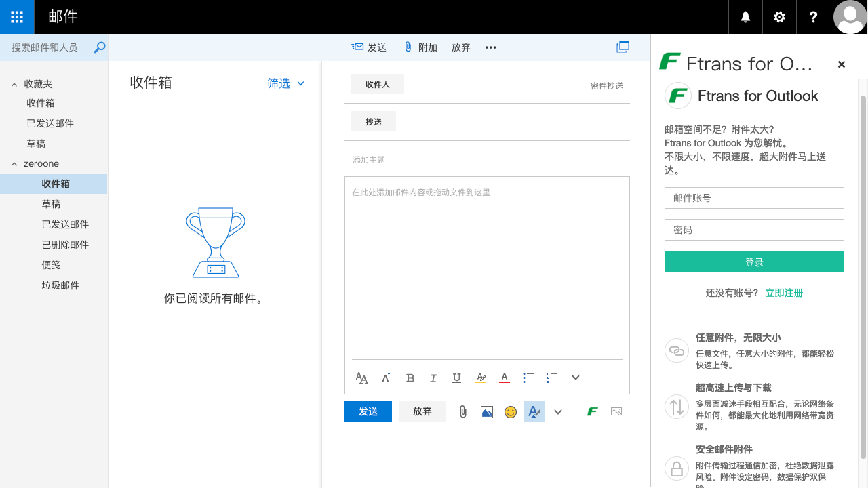The image size is (868, 488).
Task: Click the 登录 login button
Action: (754, 262)
